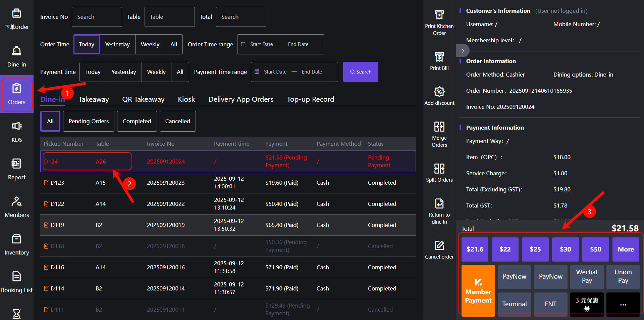Open Order Time range start date picker

pos(261,44)
